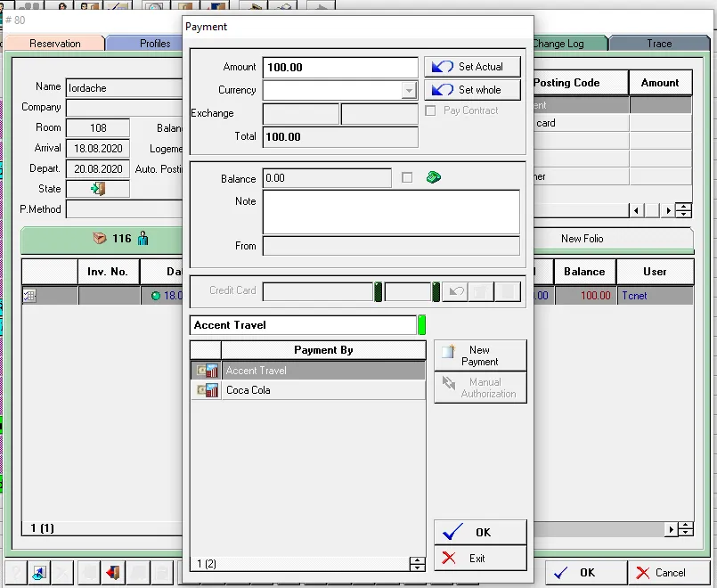Confirm with OK in the Payment dialog
This screenshot has height=588, width=717.
(x=480, y=532)
